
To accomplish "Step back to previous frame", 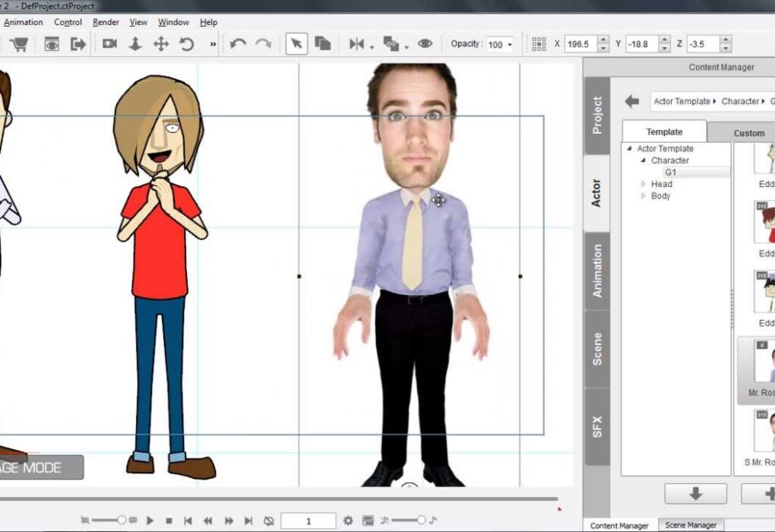I will pyautogui.click(x=208, y=521).
